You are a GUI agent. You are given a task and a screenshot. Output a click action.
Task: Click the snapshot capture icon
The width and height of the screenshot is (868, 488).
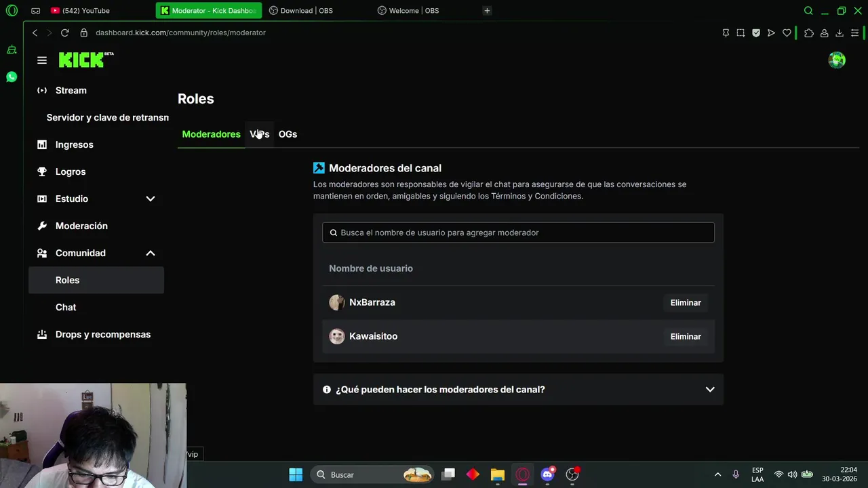coord(741,33)
